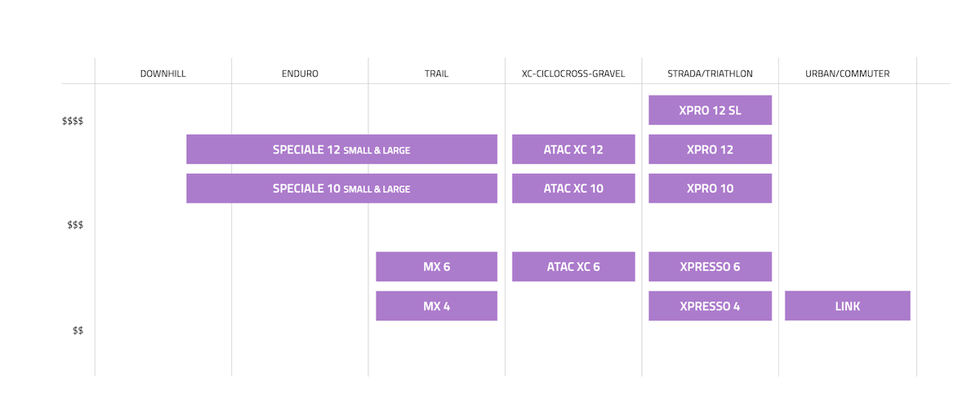
Task: Open the ATAC XC 12 product
Action: 573,149
